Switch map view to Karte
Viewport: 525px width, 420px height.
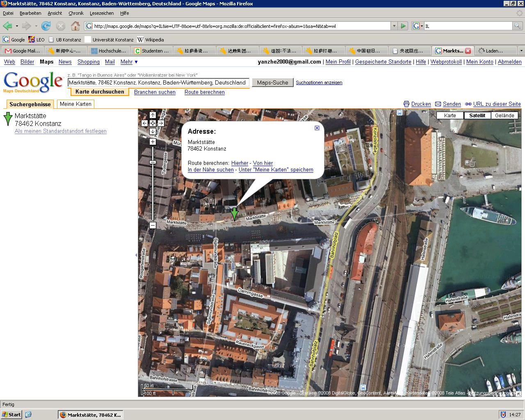coord(450,115)
